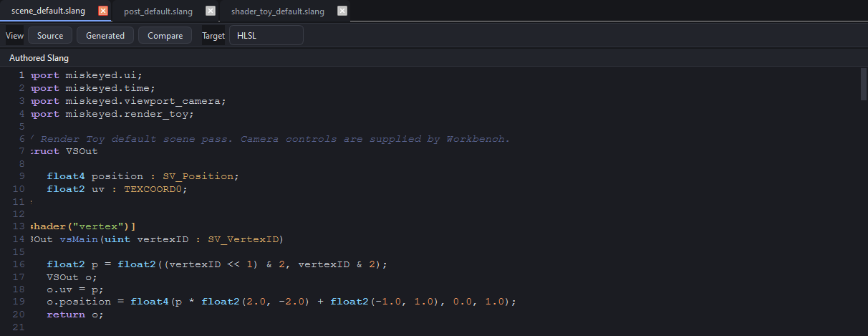Click the Render Toy comment line
The image size is (868, 336).
[269, 138]
